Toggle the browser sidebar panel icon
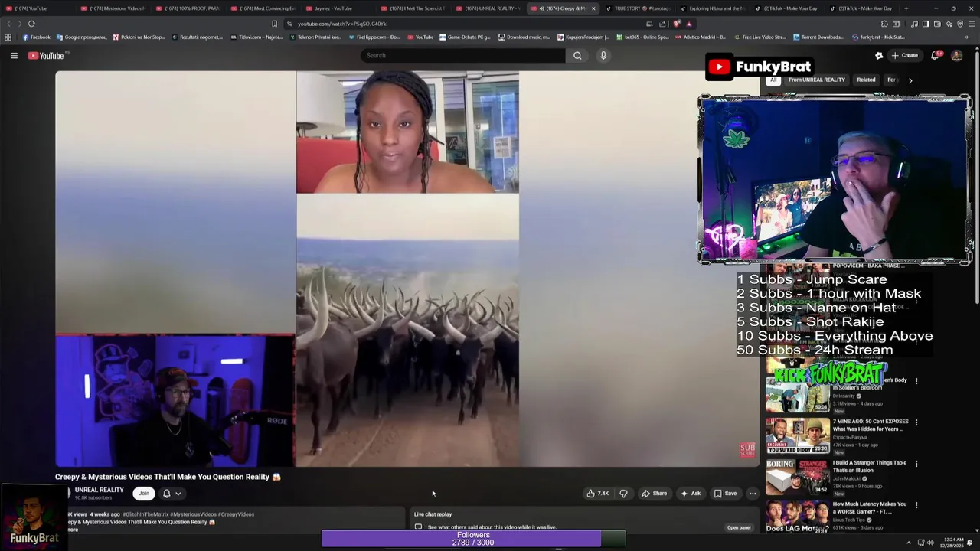 pos(926,24)
